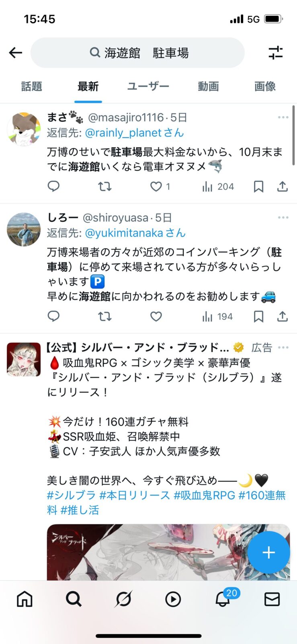Open search filter settings icon
Screen dimensions: 297x644
click(x=276, y=53)
